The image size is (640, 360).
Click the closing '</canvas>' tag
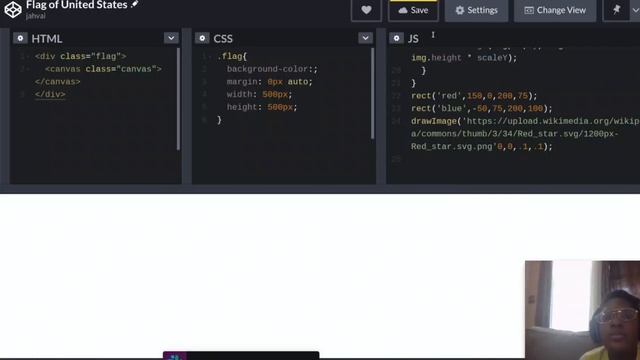[x=58, y=82]
